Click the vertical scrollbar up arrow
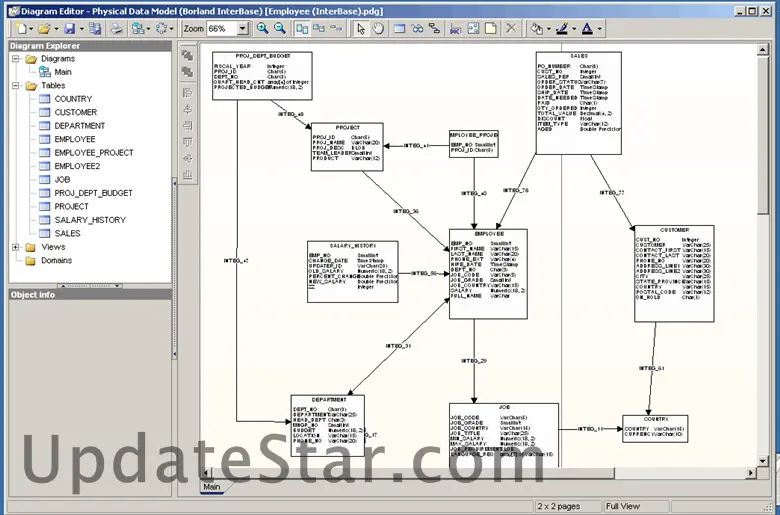 point(763,49)
